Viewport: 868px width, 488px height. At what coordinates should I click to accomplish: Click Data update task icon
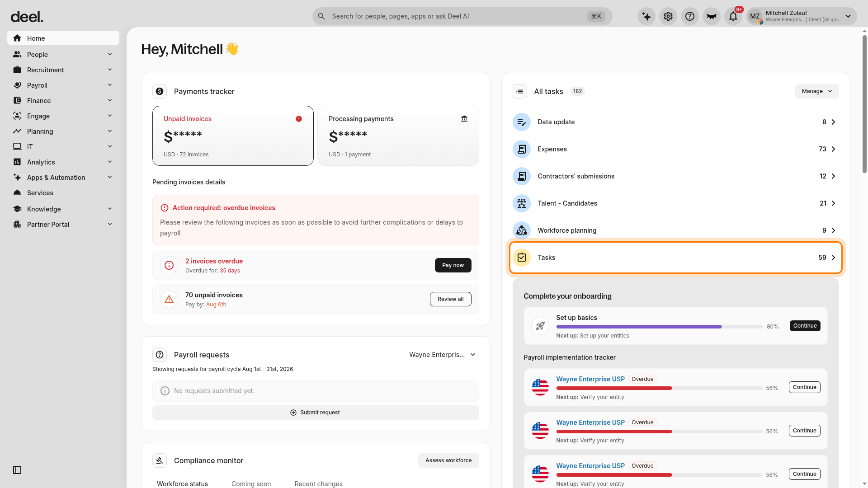tap(522, 122)
